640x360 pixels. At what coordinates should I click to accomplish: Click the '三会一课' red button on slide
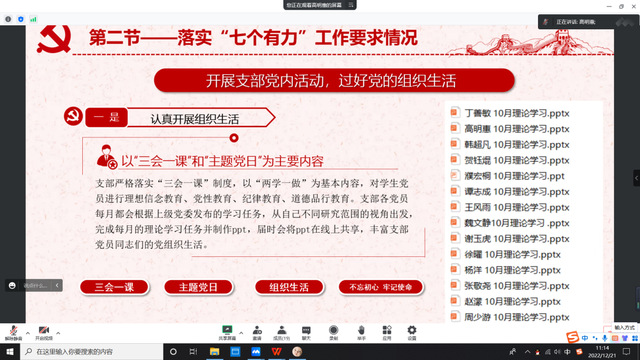click(114, 287)
